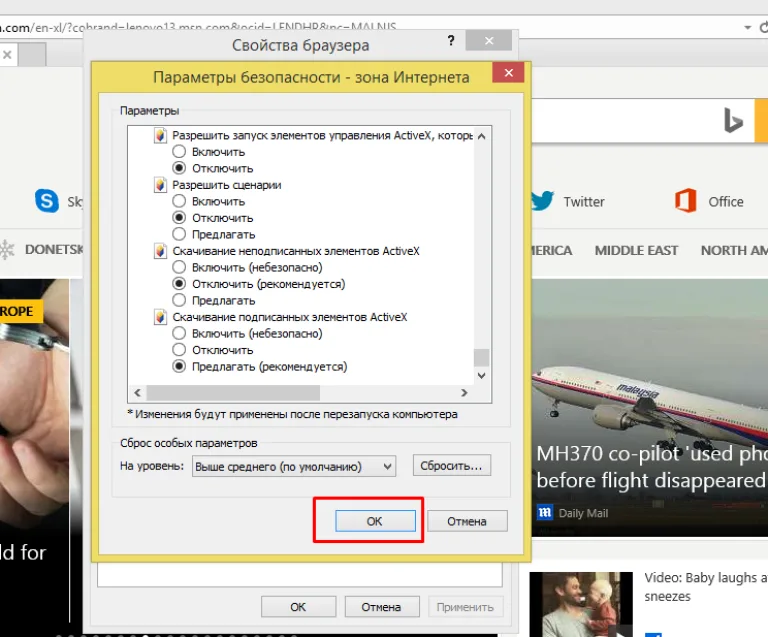The image size is (768, 637).
Task: Select Предлагать for неподписанных элементов ActiveX
Action: point(179,300)
